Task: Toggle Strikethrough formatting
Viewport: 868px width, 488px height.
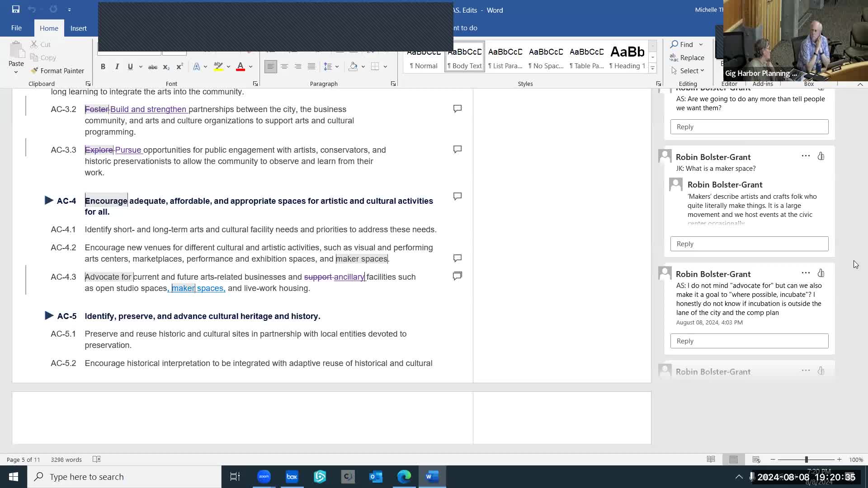Action: click(x=153, y=67)
